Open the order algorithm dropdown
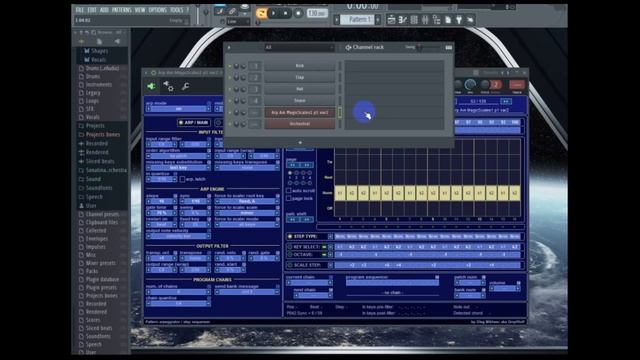 178,156
